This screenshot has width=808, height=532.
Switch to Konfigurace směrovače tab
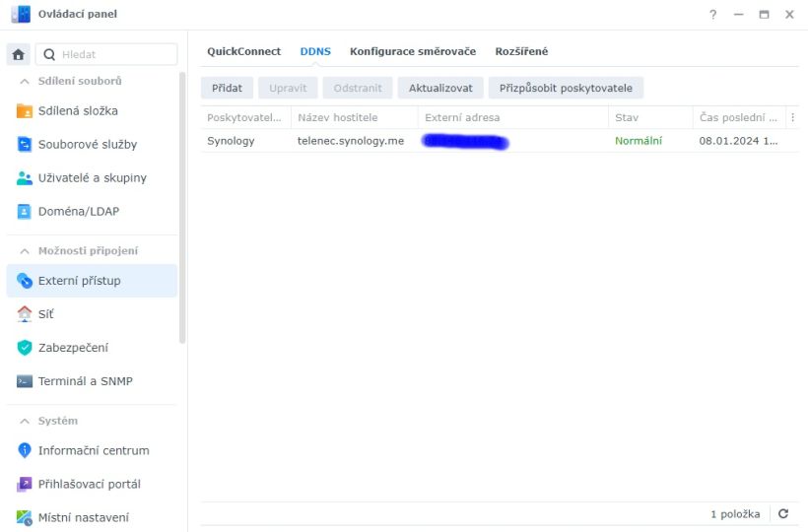(x=412, y=51)
